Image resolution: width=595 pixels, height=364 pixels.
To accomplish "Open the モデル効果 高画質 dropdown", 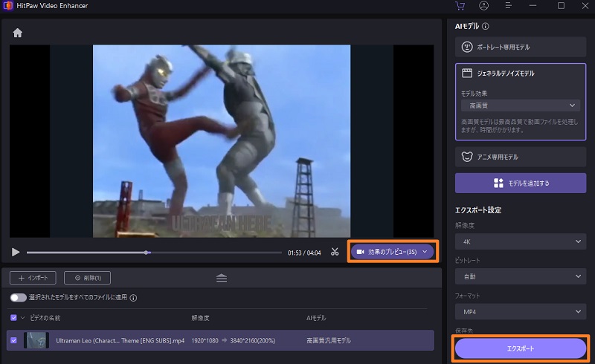I will click(x=521, y=105).
